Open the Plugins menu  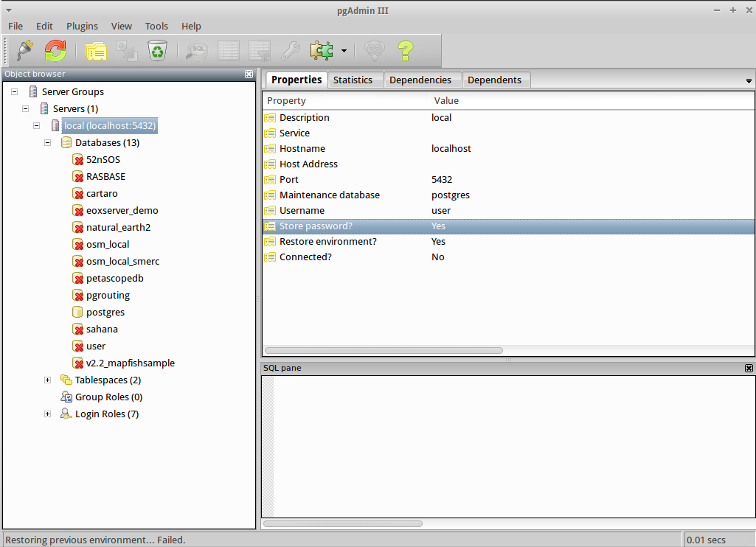82,26
